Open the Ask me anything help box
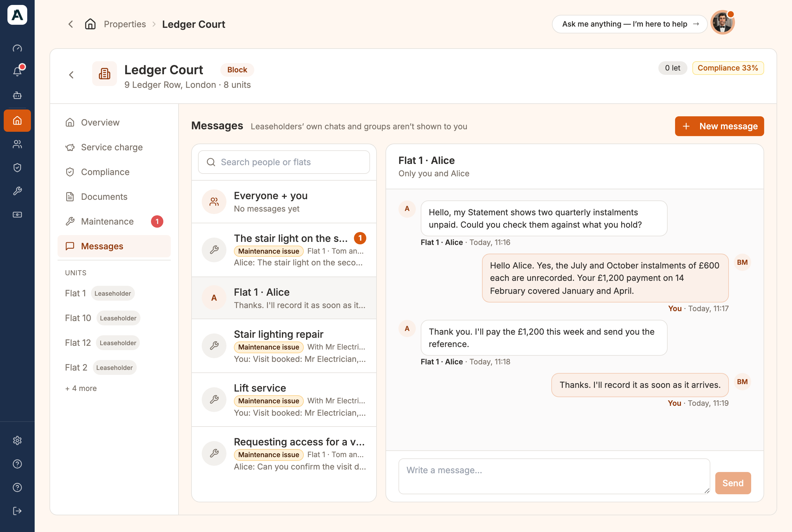792x532 pixels. coord(630,24)
